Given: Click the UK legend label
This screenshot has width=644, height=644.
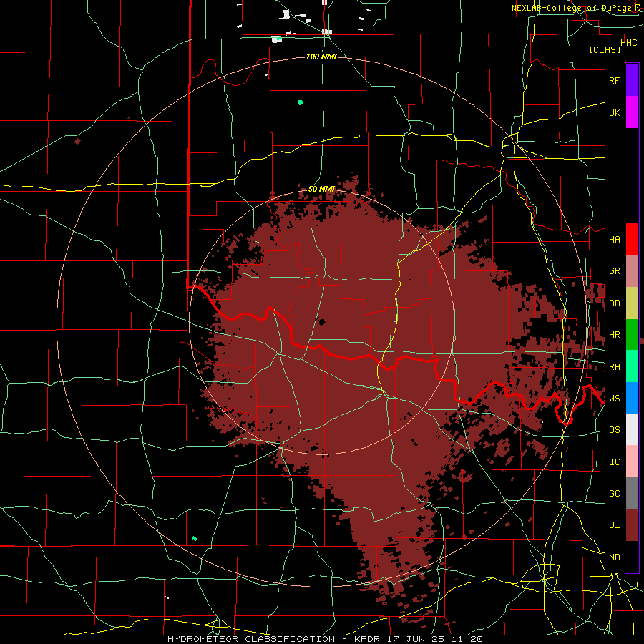Looking at the screenshot, I should (614, 112).
